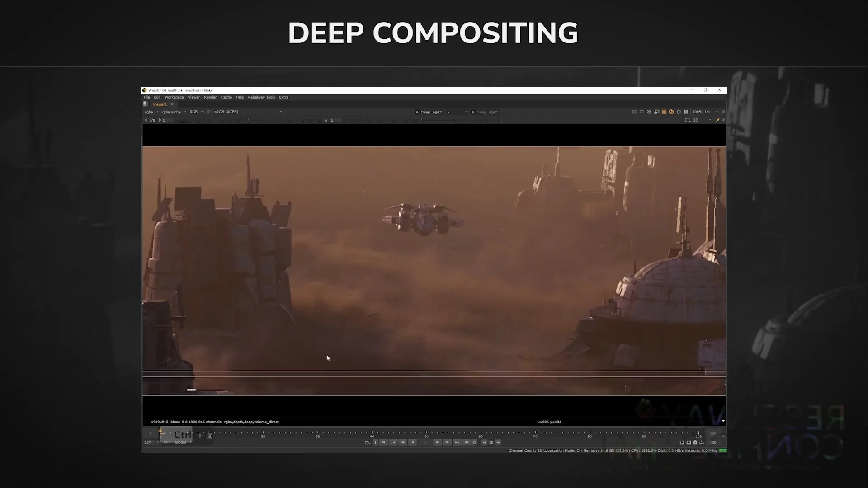Adjust the gamma slider
The width and height of the screenshot is (868, 488).
tap(421, 121)
